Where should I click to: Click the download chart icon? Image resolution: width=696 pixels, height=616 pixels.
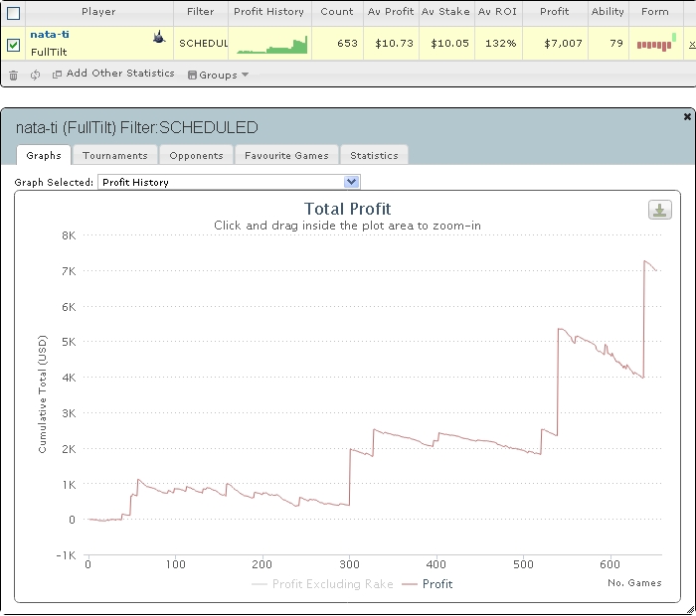point(659,210)
